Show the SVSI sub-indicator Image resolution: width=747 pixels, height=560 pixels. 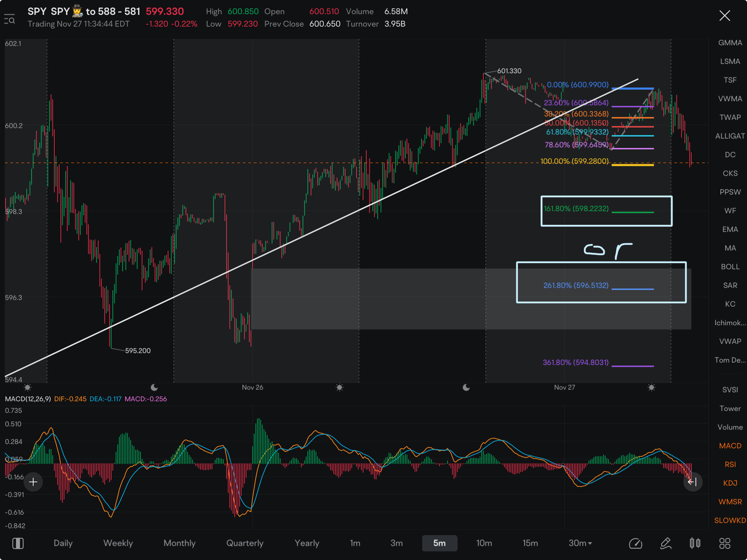730,390
